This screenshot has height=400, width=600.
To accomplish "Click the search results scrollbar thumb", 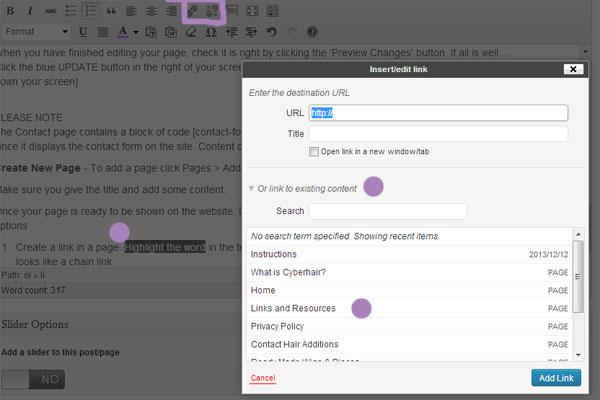I will 578,276.
